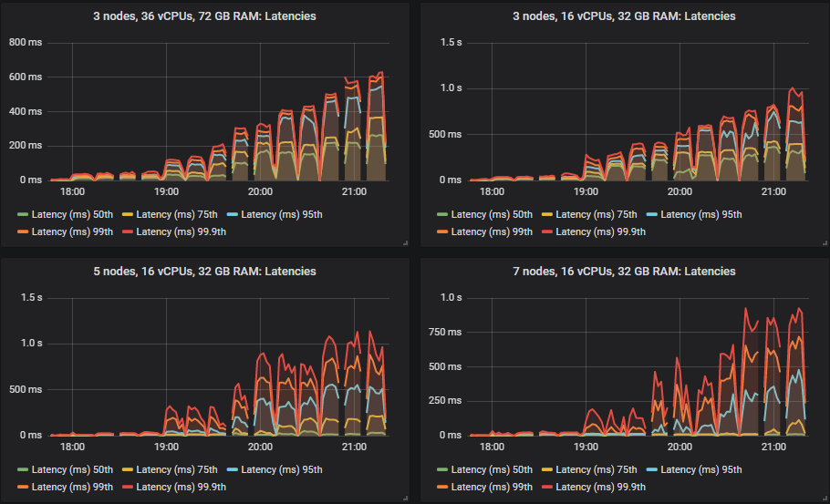Click resize handle of 5 nodes panel
This screenshot has height=504, width=830.
(x=405, y=498)
